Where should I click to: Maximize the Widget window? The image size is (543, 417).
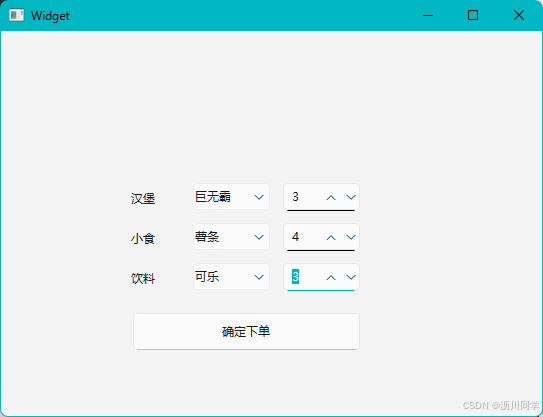[x=473, y=15]
